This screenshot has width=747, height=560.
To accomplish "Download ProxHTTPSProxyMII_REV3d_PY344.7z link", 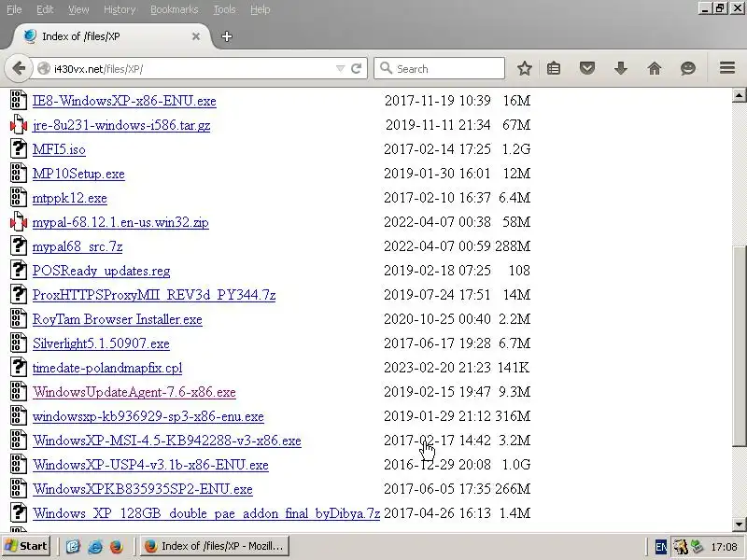I will (154, 295).
